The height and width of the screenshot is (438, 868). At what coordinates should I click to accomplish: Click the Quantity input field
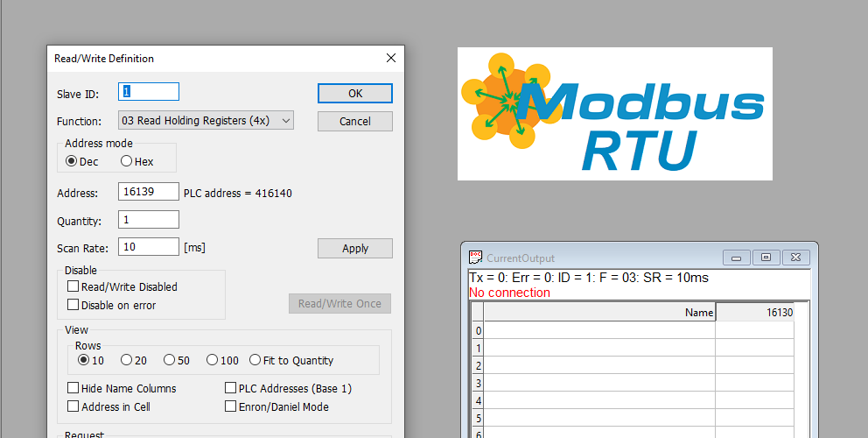149,220
